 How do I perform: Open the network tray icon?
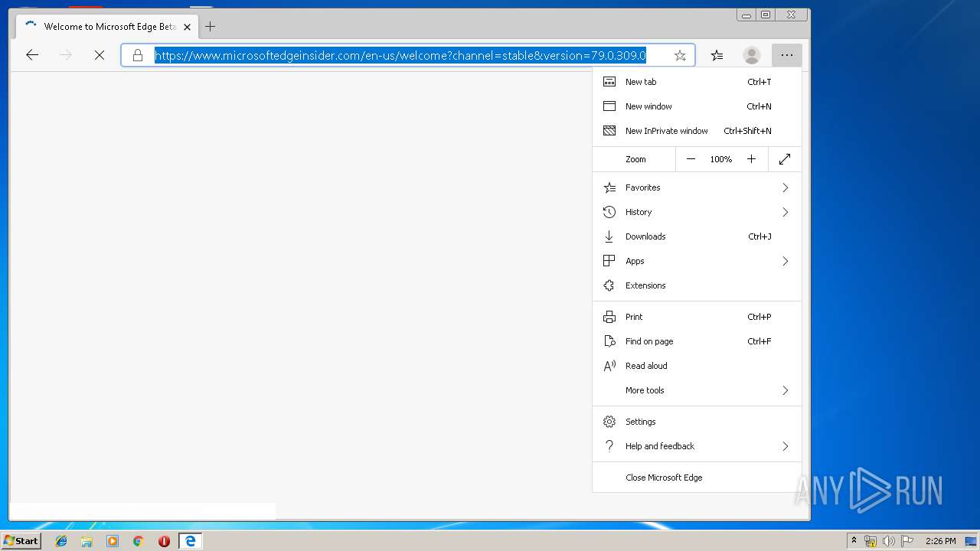871,541
